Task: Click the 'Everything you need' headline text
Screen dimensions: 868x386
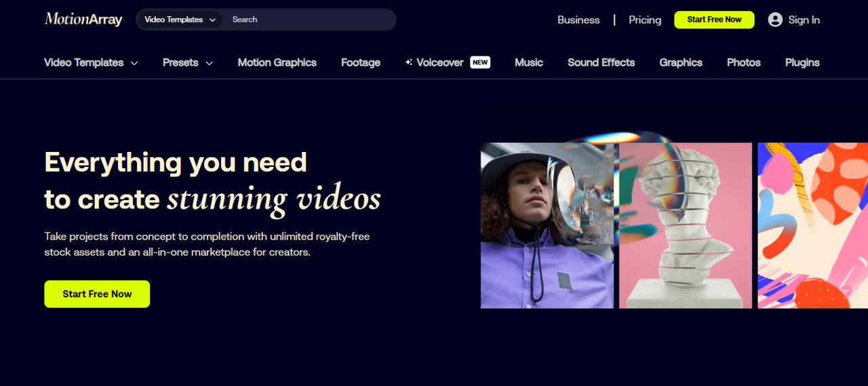Action: point(176,162)
